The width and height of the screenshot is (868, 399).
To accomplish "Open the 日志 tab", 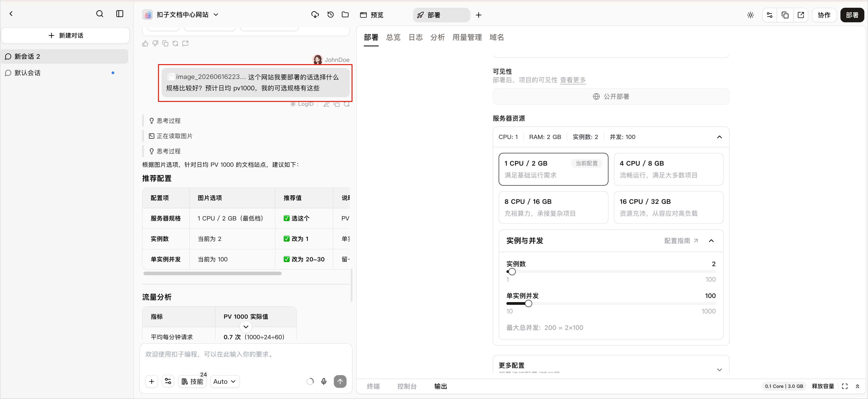I will 416,37.
